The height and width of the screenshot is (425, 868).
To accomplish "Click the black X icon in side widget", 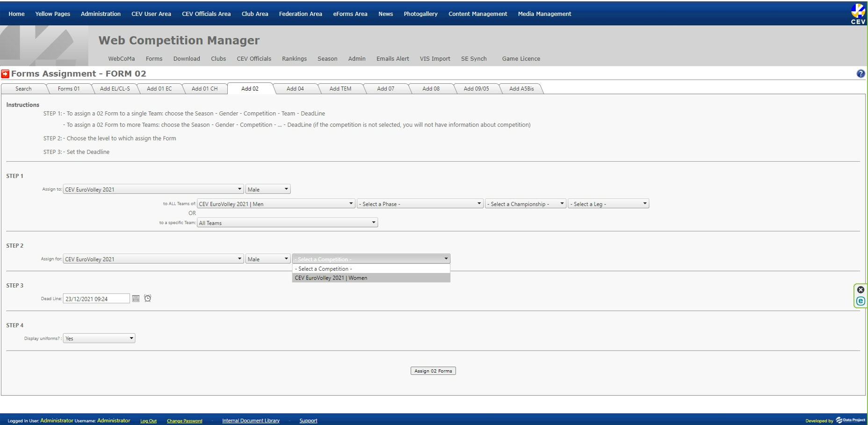I will pyautogui.click(x=861, y=290).
